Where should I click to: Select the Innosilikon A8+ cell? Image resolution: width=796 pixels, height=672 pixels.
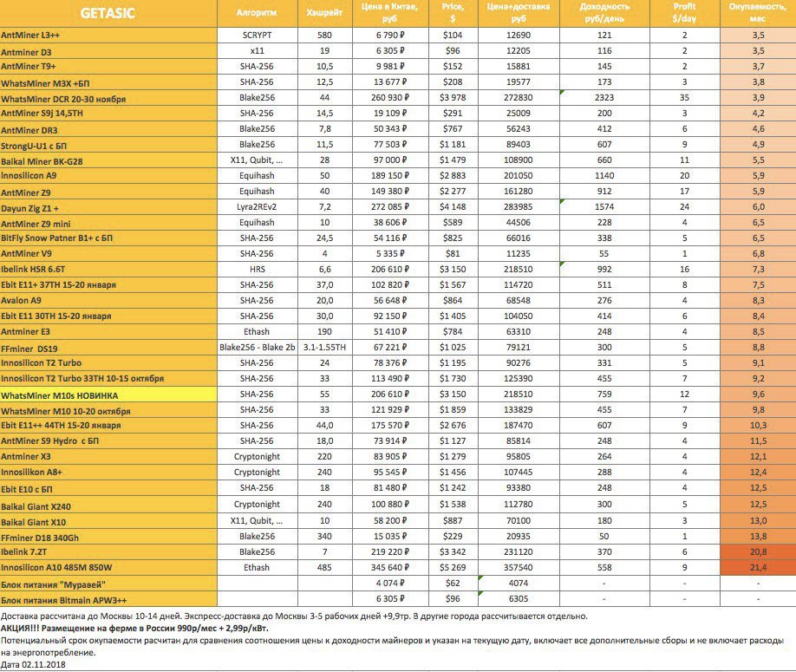pos(108,473)
